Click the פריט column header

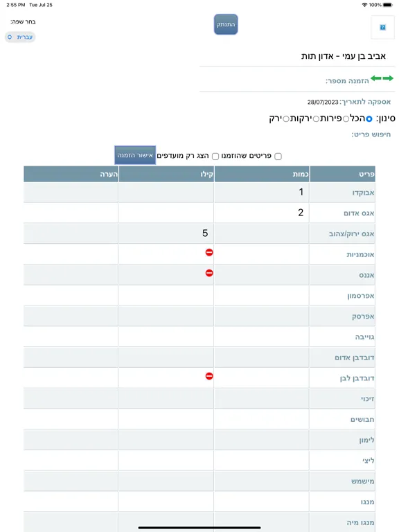pos(342,174)
